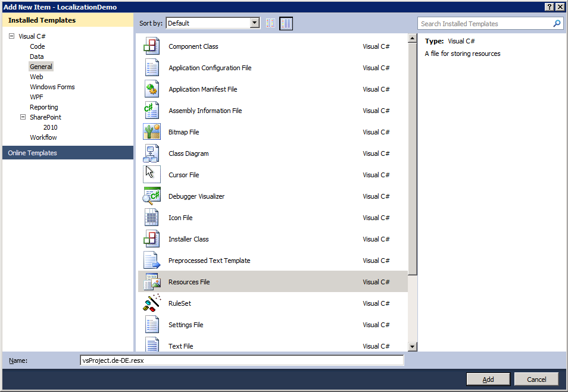Viewport: 568px width, 392px height.
Task: Select the Windows Forms category
Action: pyautogui.click(x=52, y=87)
